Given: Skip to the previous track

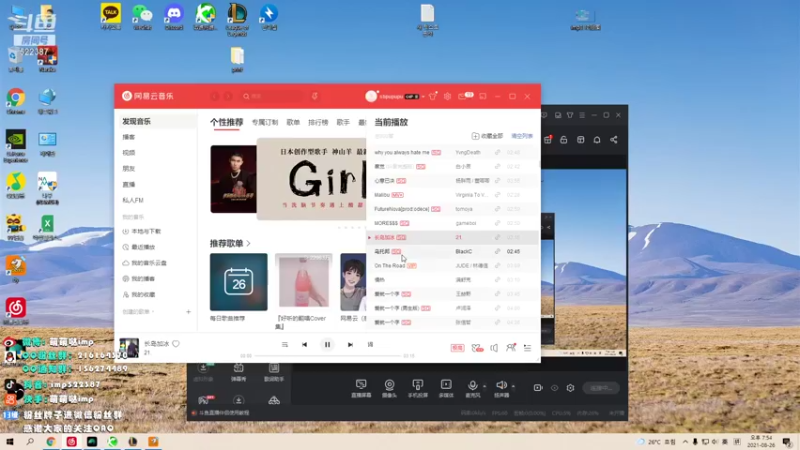Looking at the screenshot, I should [x=304, y=344].
